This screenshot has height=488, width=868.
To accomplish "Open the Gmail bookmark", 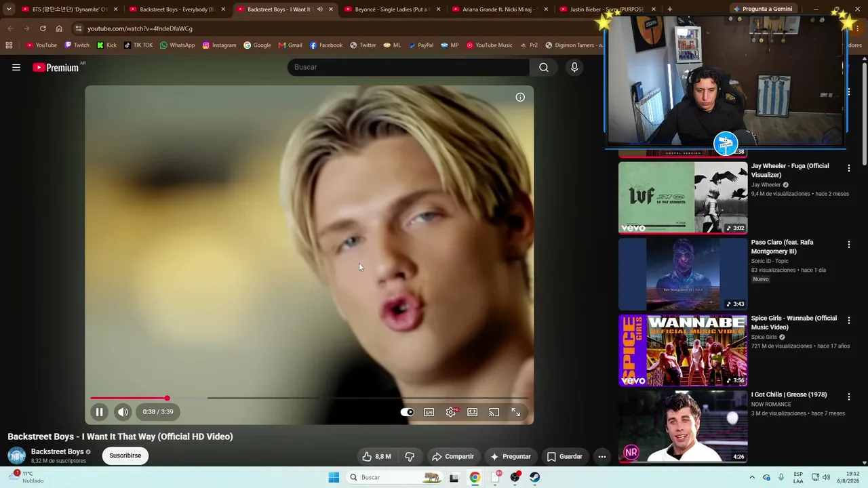I will tap(290, 45).
